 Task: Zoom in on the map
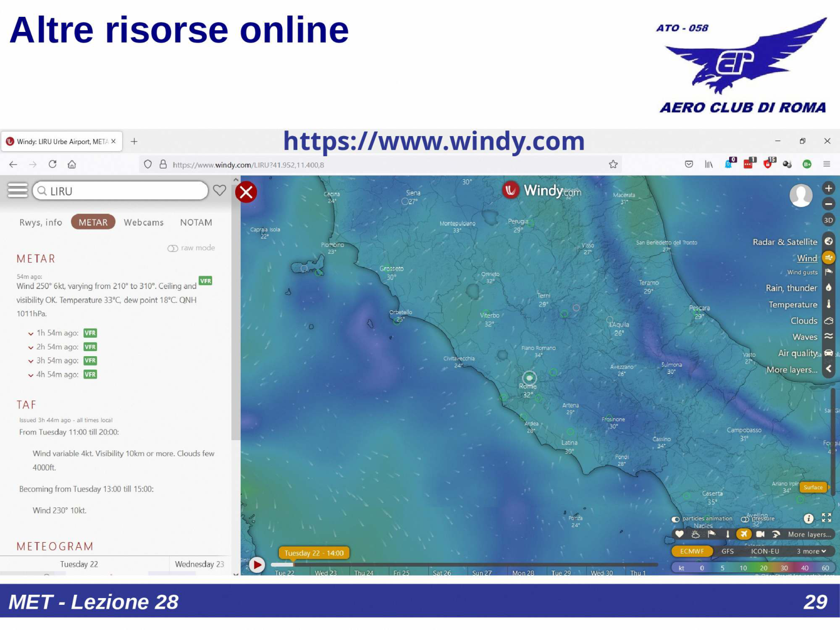pyautogui.click(x=829, y=188)
